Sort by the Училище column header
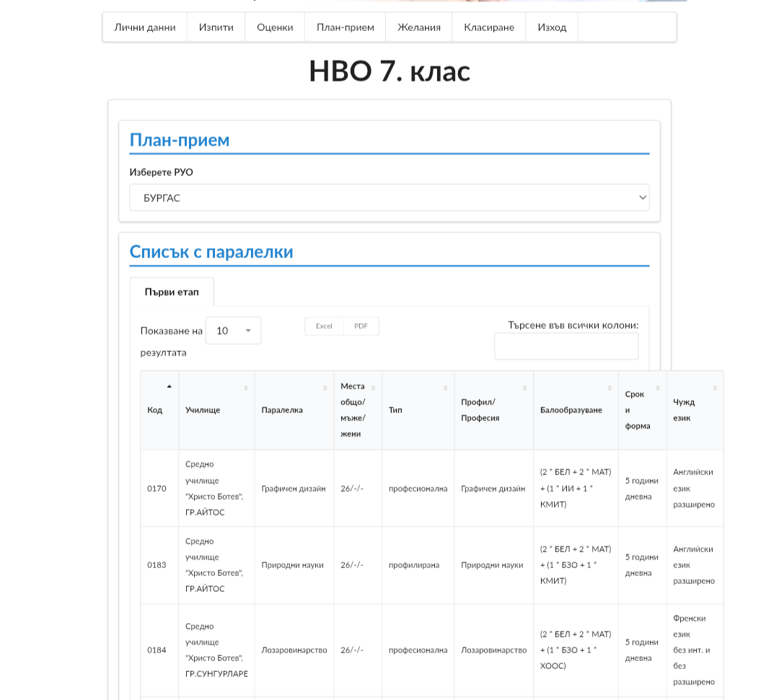 pyautogui.click(x=216, y=410)
